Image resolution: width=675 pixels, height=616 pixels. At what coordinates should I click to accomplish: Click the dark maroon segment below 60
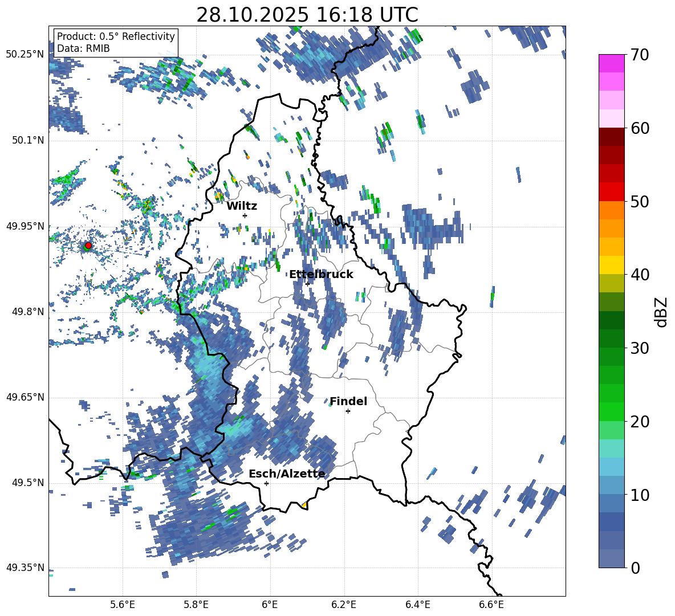612,137
